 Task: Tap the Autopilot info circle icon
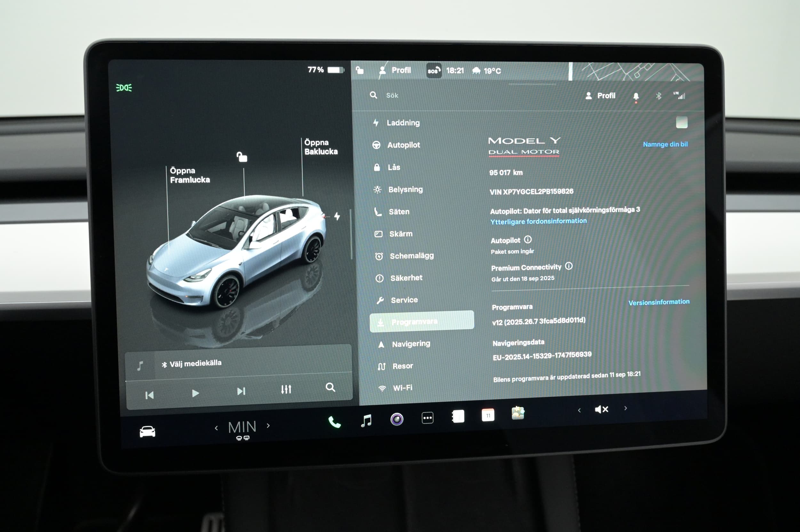[x=528, y=240]
